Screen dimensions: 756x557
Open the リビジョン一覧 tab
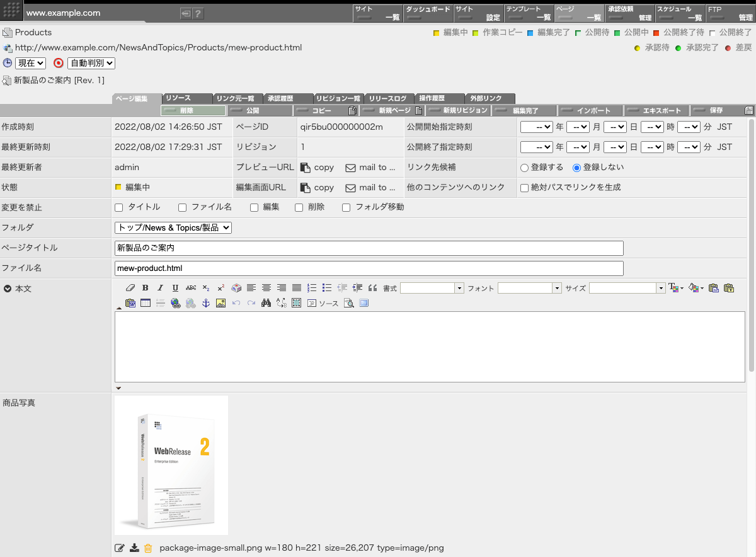(x=338, y=98)
